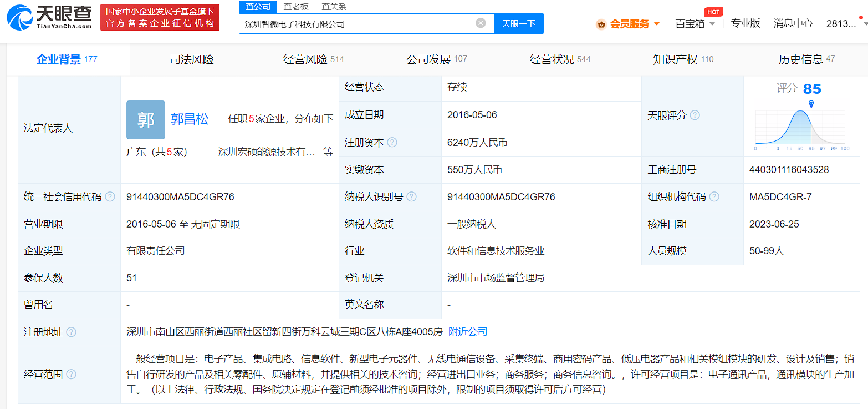The width and height of the screenshot is (868, 409).
Task: Select the 人员规模 50-99人 value
Action: click(x=767, y=251)
